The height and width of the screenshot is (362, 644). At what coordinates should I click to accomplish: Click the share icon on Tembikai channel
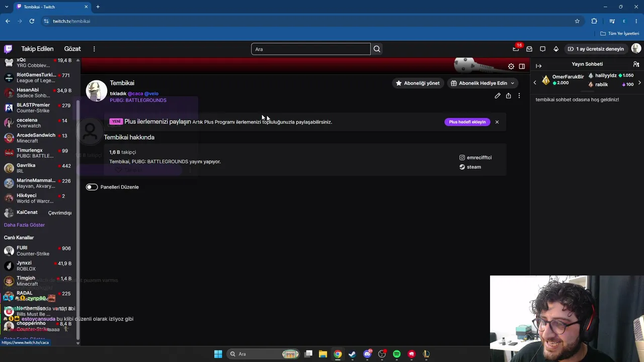pyautogui.click(x=508, y=96)
